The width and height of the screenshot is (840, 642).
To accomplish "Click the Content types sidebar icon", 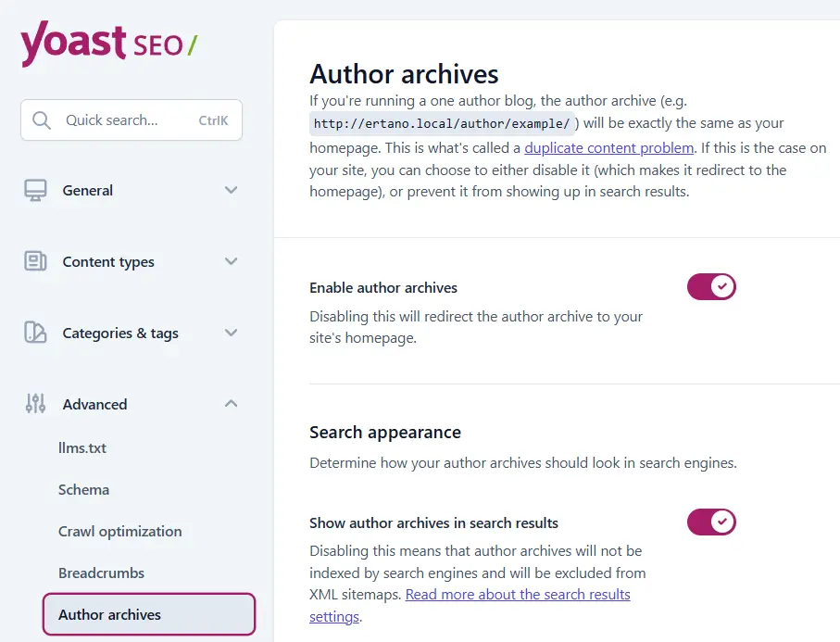I will click(x=35, y=261).
